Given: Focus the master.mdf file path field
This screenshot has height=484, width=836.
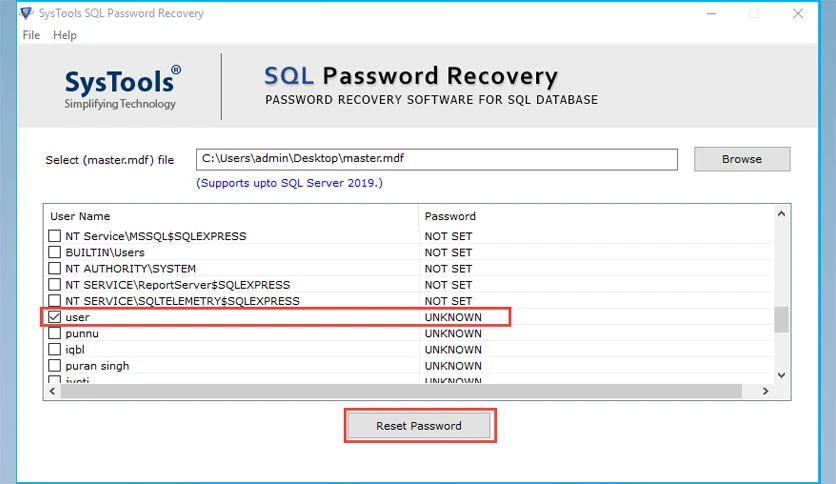Looking at the screenshot, I should pos(437,159).
